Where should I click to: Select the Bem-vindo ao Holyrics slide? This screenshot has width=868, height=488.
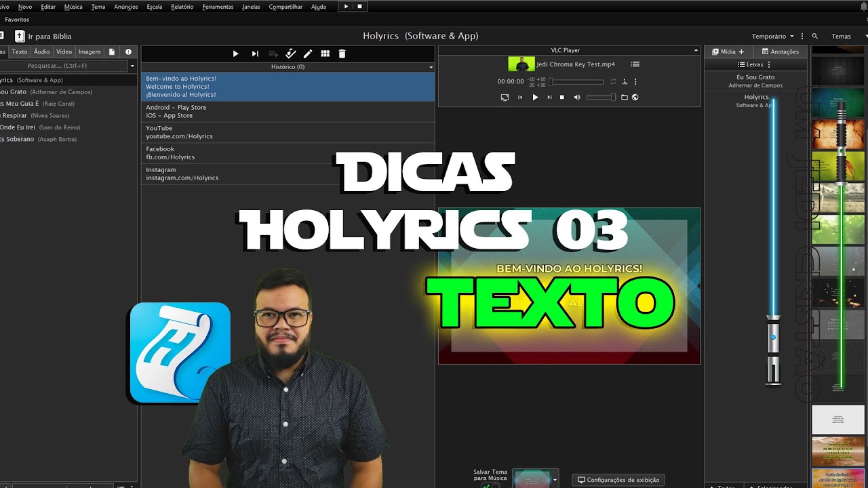(288, 87)
